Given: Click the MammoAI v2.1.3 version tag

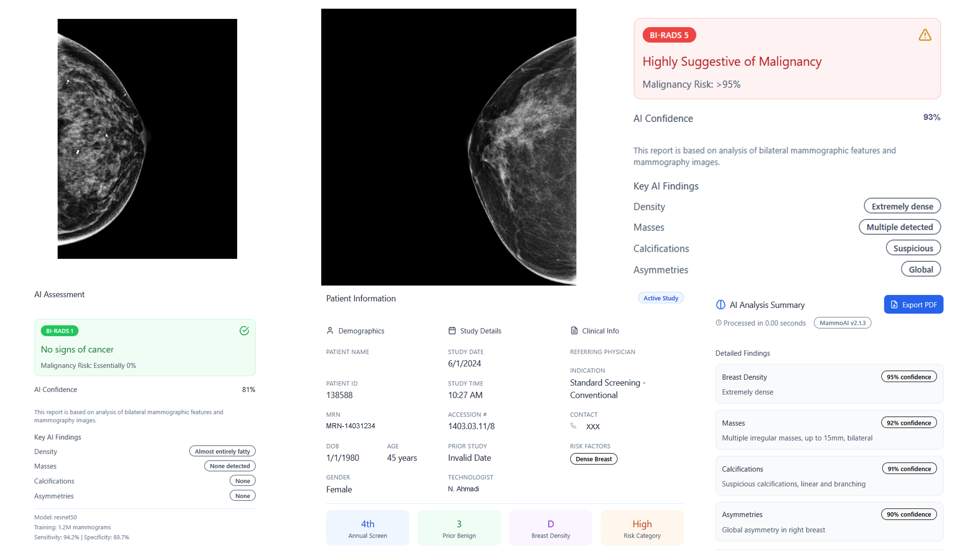Looking at the screenshot, I should tap(842, 323).
